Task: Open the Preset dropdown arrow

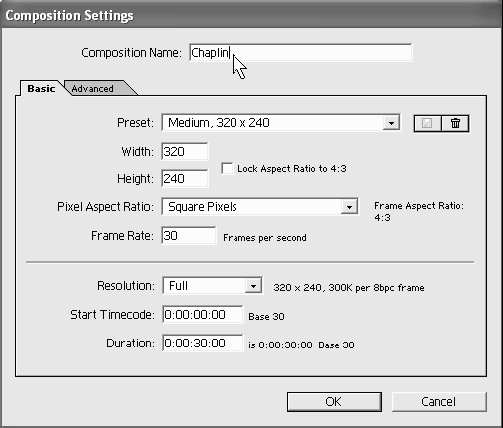Action: point(391,123)
